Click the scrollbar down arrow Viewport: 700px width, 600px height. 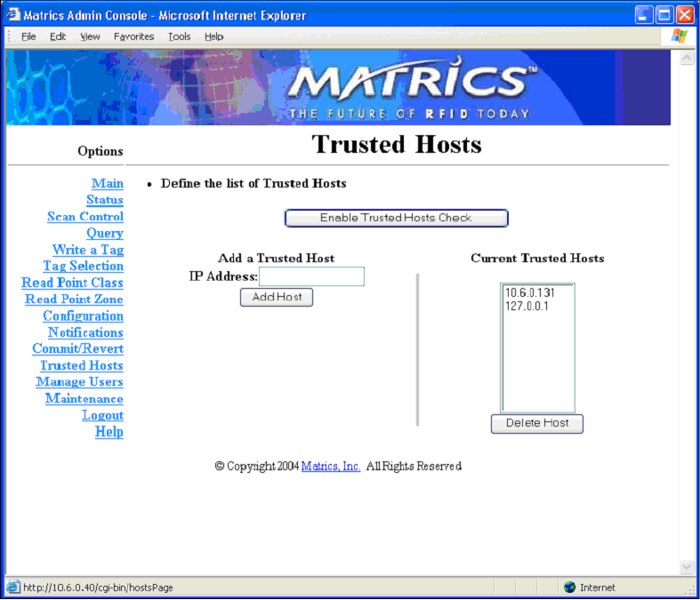pos(686,566)
